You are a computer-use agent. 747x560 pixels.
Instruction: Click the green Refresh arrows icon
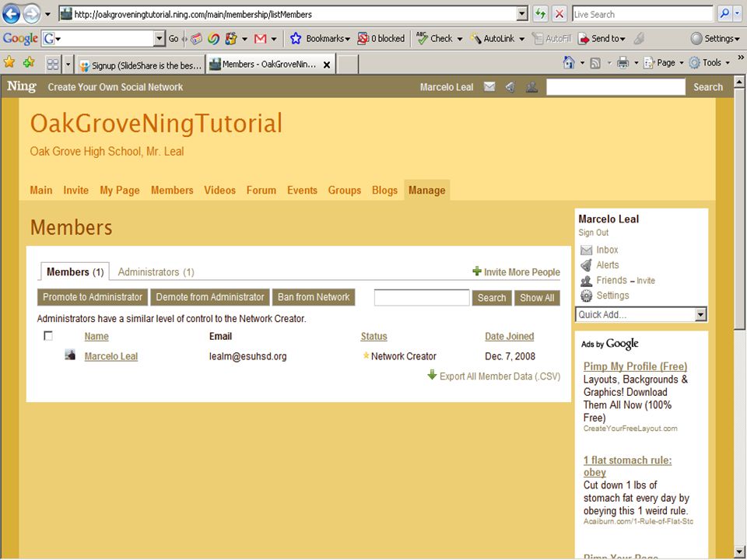(x=540, y=14)
